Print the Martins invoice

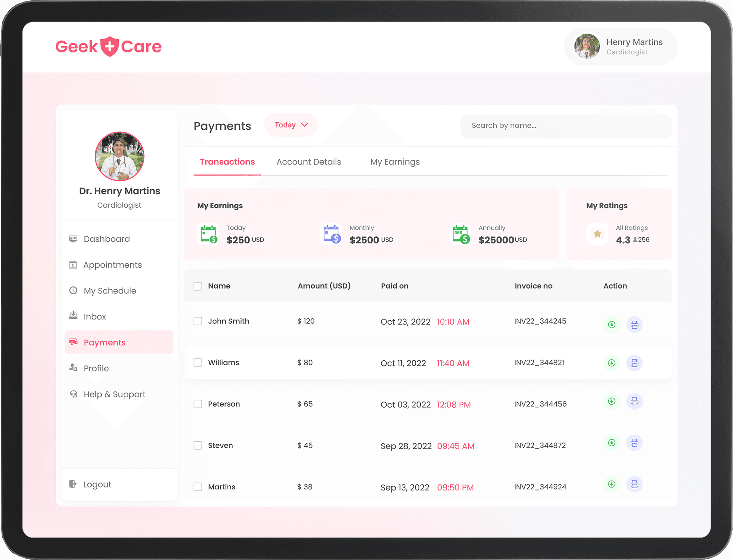pyautogui.click(x=635, y=484)
